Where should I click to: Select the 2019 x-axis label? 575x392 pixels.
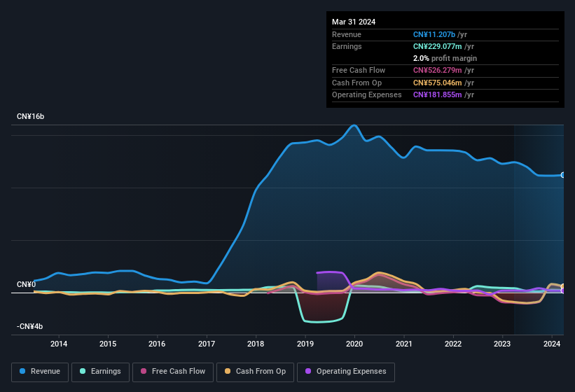[x=305, y=344]
